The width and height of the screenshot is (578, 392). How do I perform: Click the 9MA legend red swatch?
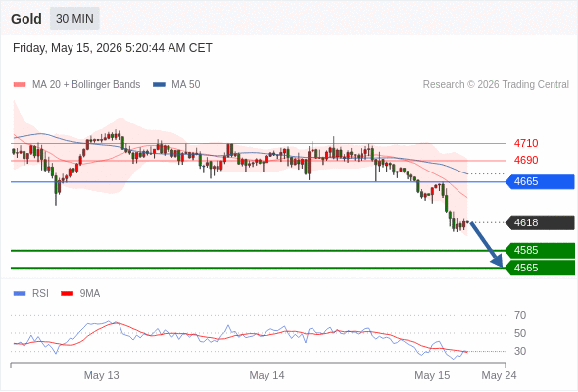tap(67, 294)
